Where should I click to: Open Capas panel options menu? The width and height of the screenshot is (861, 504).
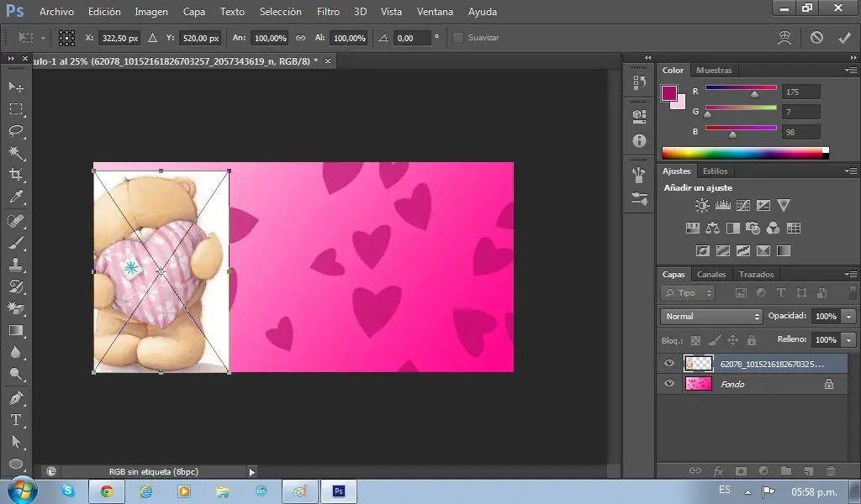[851, 274]
